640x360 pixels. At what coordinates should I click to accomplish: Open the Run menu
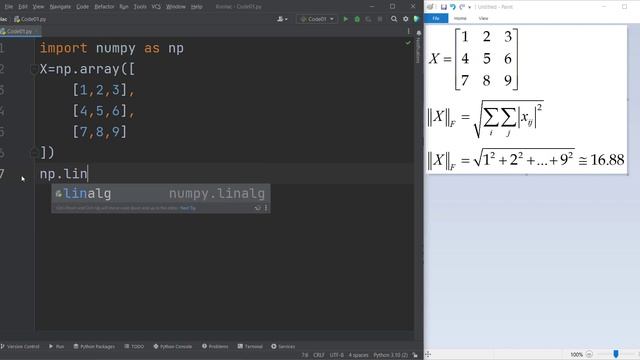point(124,7)
